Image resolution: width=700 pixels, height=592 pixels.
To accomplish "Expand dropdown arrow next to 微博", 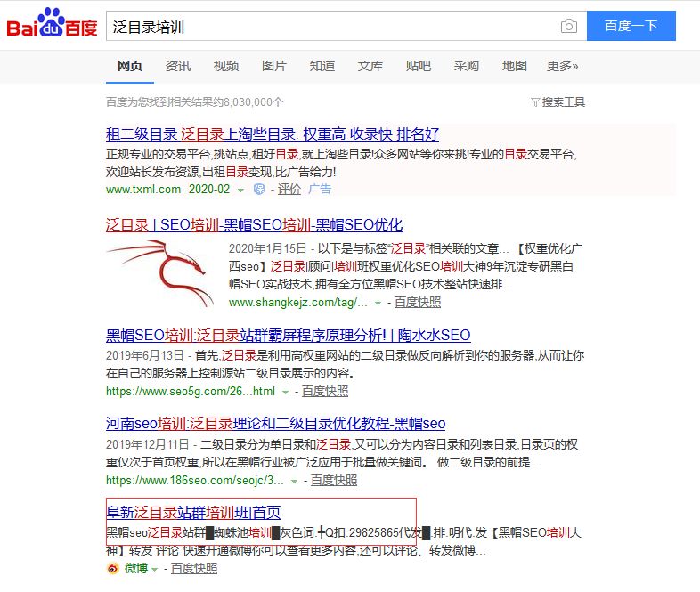I will (154, 570).
